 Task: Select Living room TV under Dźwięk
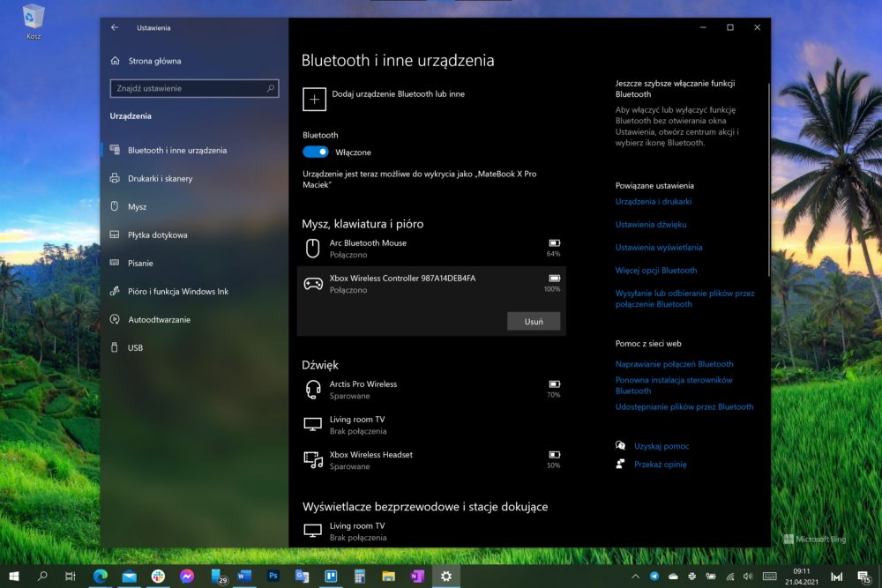(431, 425)
